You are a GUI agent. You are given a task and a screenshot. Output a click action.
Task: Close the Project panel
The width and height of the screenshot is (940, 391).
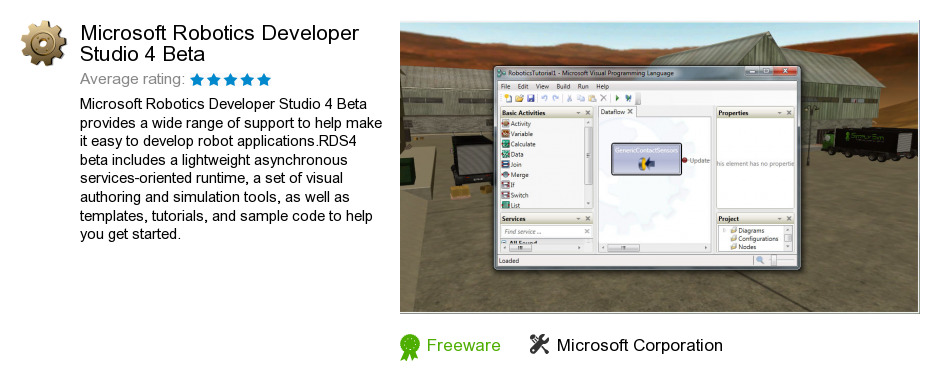pos(789,219)
